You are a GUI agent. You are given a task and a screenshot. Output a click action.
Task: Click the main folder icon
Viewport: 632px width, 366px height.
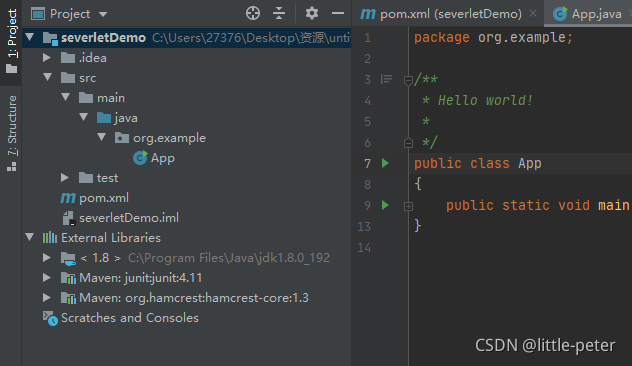click(x=86, y=97)
